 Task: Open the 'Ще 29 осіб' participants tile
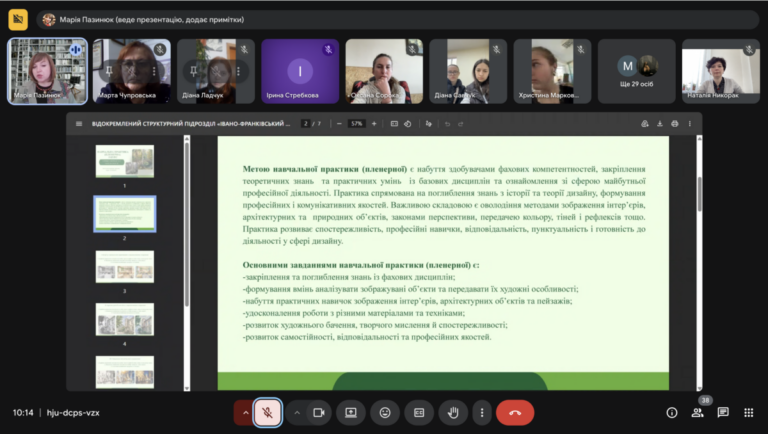636,72
